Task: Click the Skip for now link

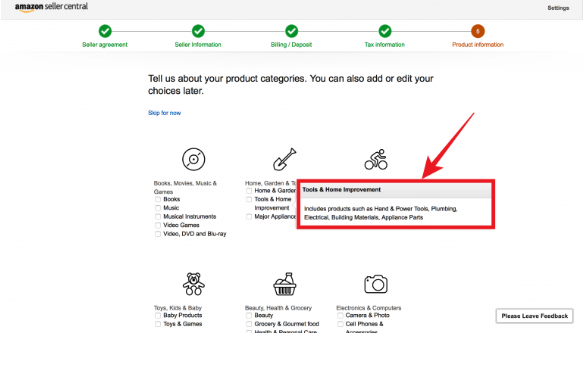Action: pyautogui.click(x=165, y=113)
